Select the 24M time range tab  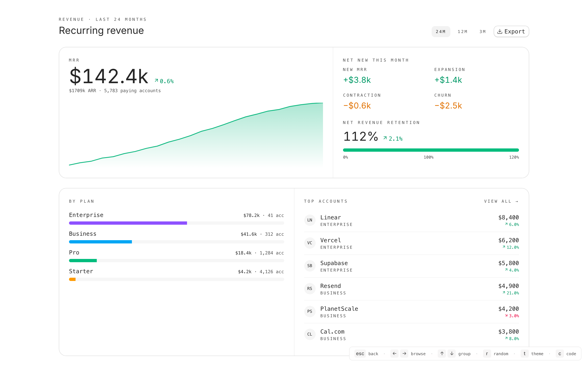(x=441, y=32)
